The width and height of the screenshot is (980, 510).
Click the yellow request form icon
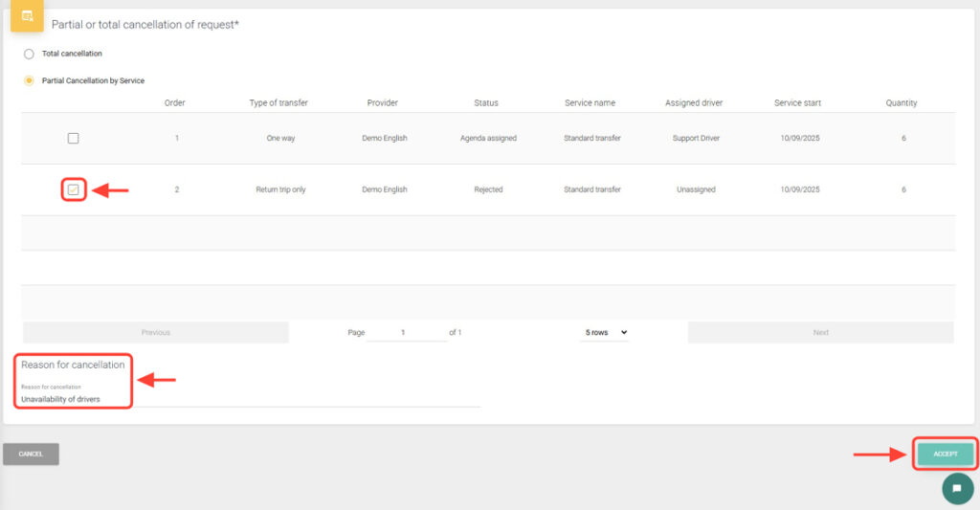pyautogui.click(x=27, y=16)
